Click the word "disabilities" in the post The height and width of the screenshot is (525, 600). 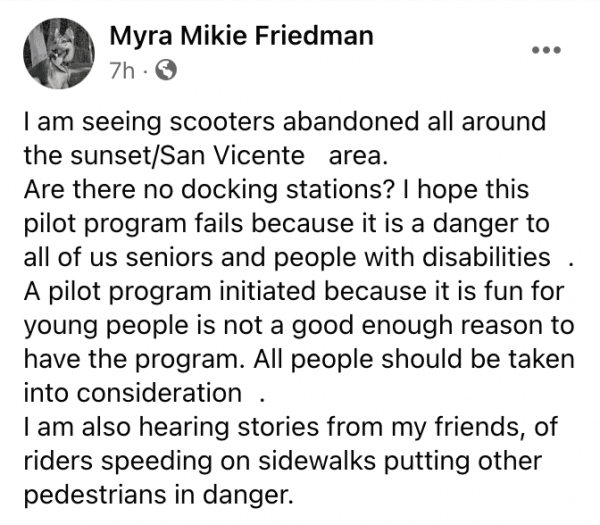486,257
